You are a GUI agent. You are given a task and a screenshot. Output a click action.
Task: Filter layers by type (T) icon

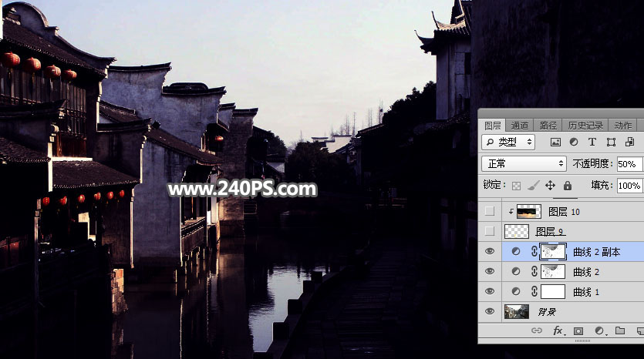tap(592, 142)
